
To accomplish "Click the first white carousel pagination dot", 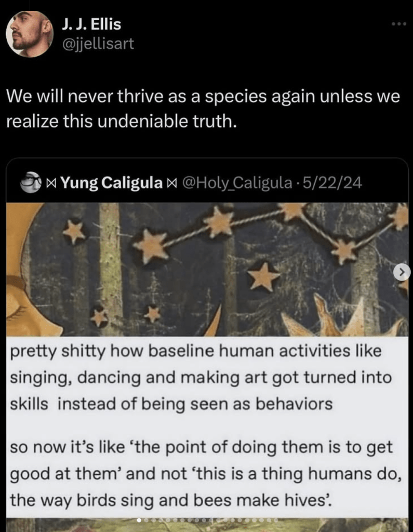I will pos(139,520).
